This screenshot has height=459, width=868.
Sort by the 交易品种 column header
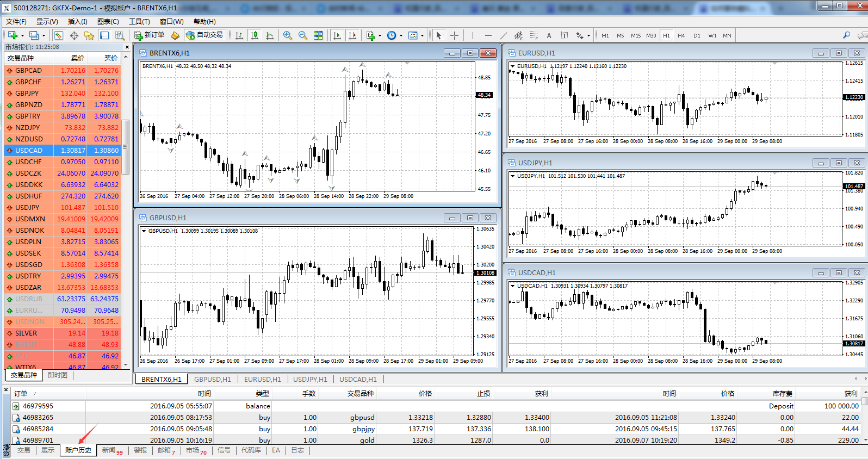(29, 58)
